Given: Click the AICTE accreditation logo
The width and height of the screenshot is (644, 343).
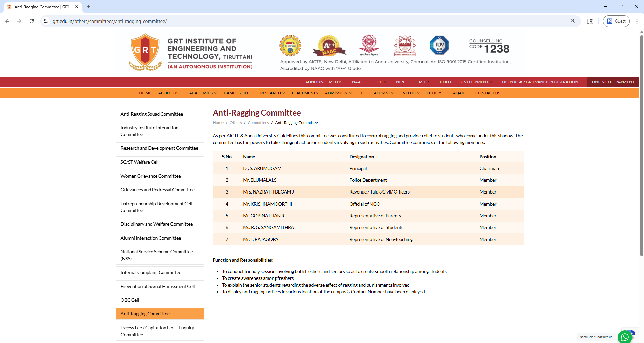Looking at the screenshot, I should coord(290,45).
